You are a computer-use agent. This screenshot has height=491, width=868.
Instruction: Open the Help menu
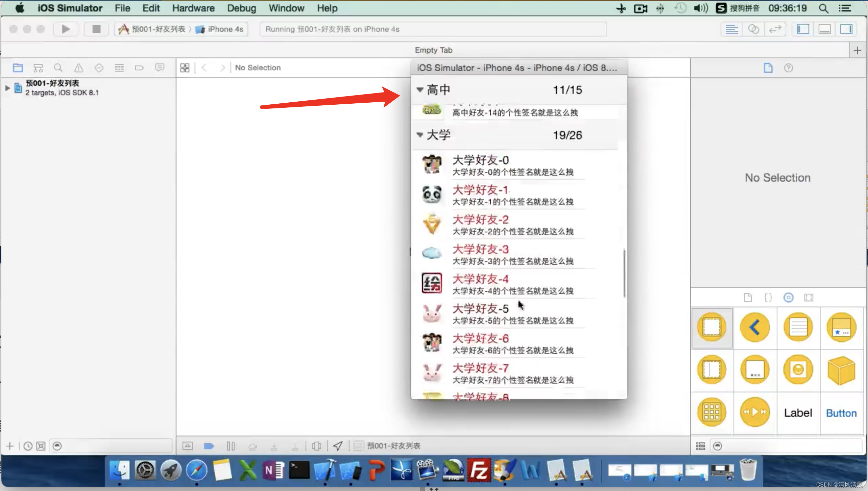(x=327, y=8)
